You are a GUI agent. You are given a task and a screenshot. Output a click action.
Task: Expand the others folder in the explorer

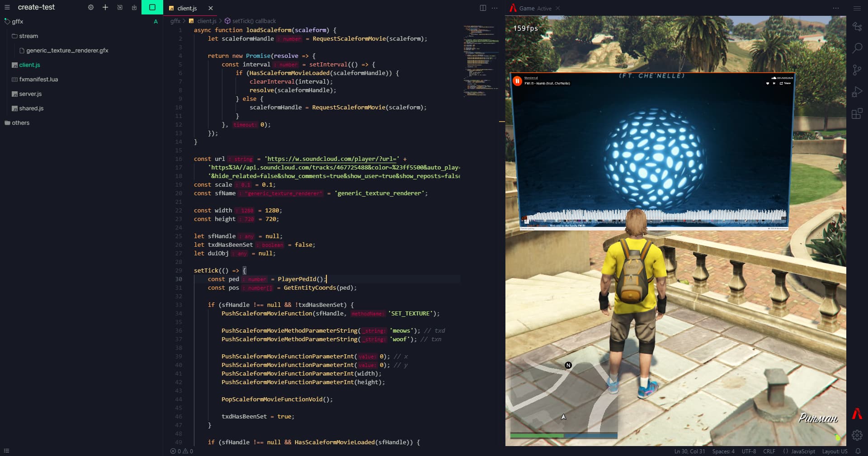(20, 122)
